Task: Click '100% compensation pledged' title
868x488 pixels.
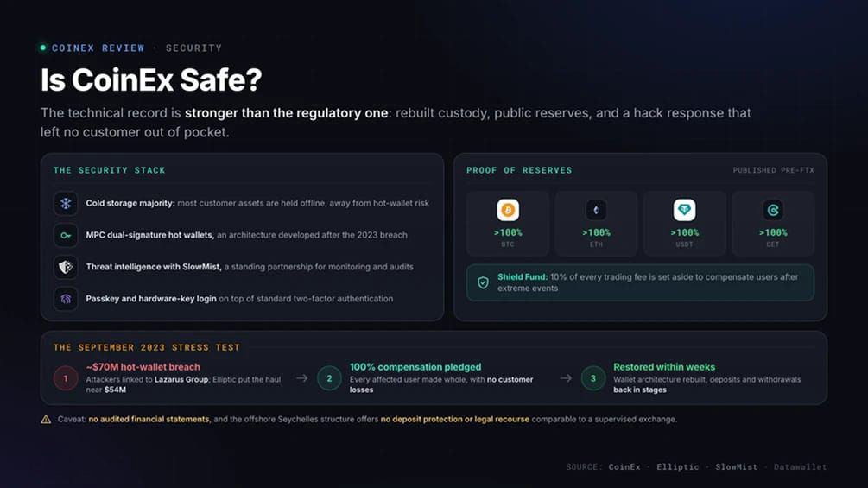Action: pyautogui.click(x=415, y=367)
